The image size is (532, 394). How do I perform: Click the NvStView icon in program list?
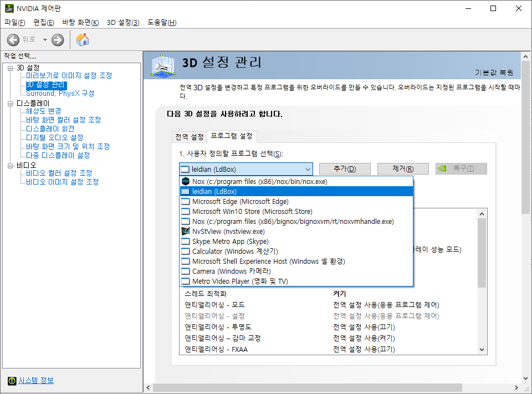(186, 232)
